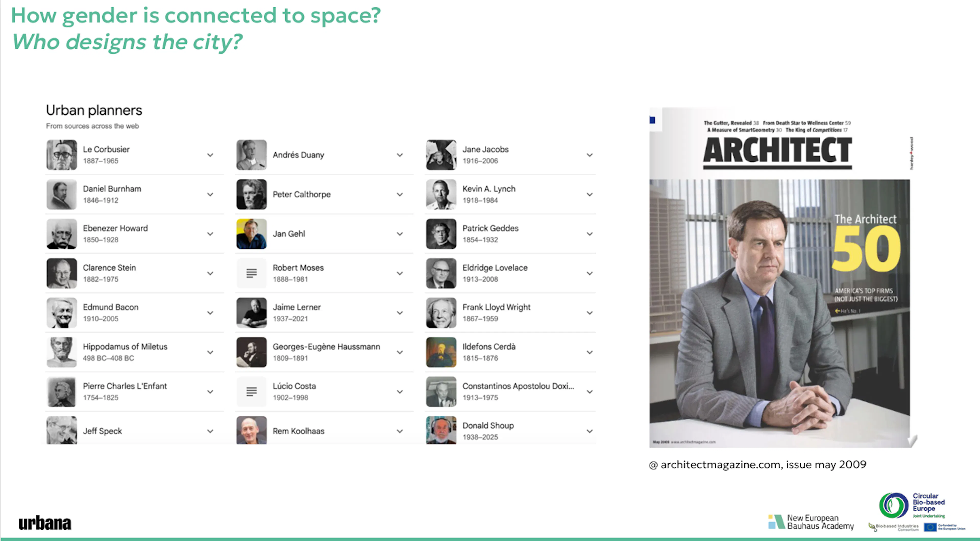Click the "Lúcio Costa" name text
This screenshot has width=980, height=541.
click(294, 386)
